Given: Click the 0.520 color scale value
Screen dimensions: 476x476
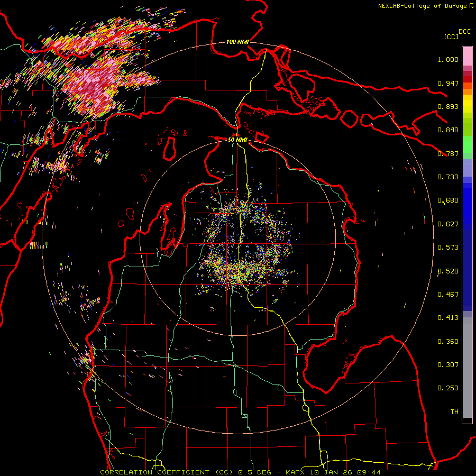Looking at the screenshot, I should tap(448, 271).
